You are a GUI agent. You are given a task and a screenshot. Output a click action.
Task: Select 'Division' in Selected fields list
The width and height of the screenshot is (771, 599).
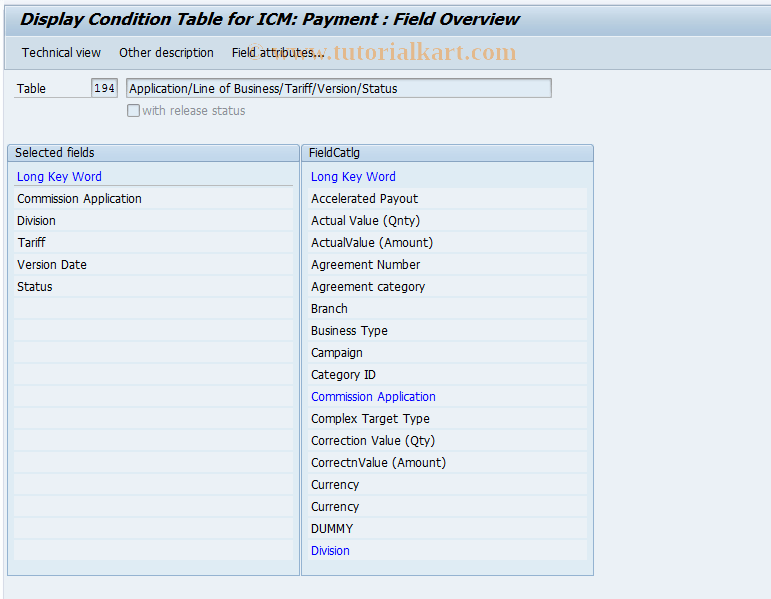tap(153, 221)
